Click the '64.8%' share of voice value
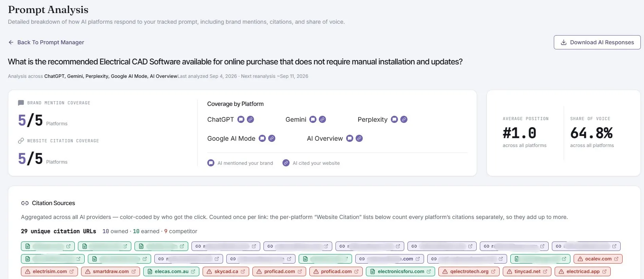The height and width of the screenshot is (279, 644). click(591, 133)
